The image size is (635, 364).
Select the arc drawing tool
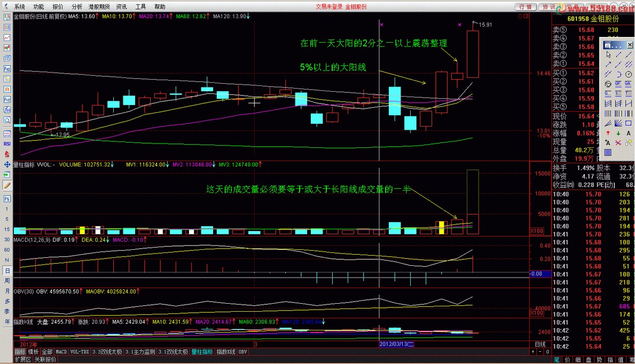(x=618, y=74)
